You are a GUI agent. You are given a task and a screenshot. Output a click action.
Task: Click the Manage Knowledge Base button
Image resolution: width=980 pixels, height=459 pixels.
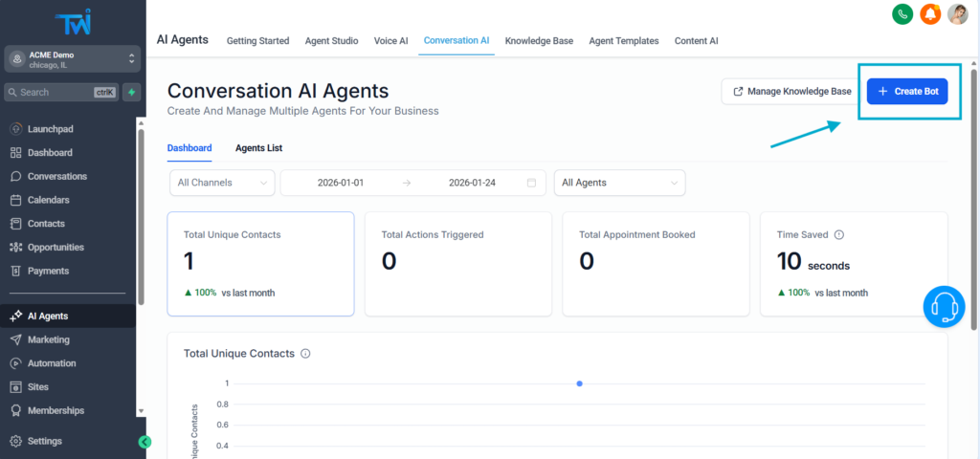791,92
